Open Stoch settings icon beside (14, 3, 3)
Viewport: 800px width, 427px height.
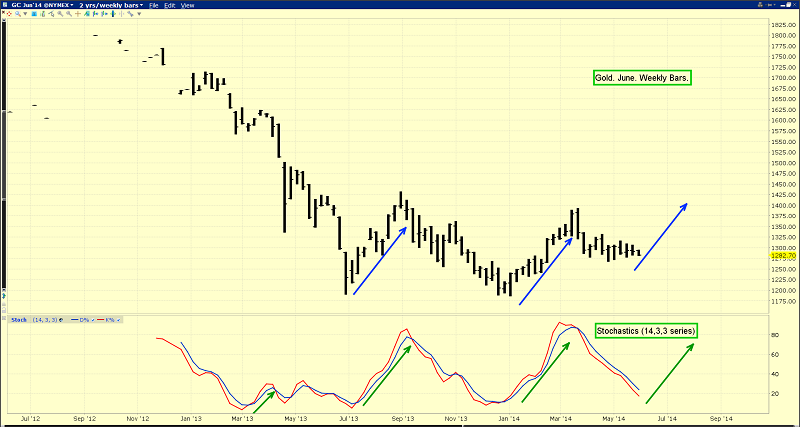tap(62, 320)
